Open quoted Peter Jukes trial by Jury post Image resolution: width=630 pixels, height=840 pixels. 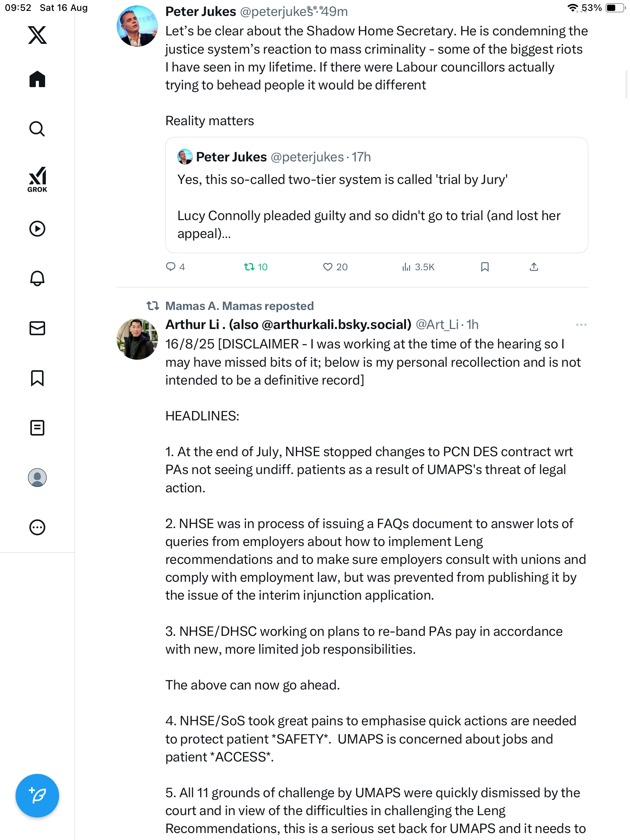[x=376, y=195]
